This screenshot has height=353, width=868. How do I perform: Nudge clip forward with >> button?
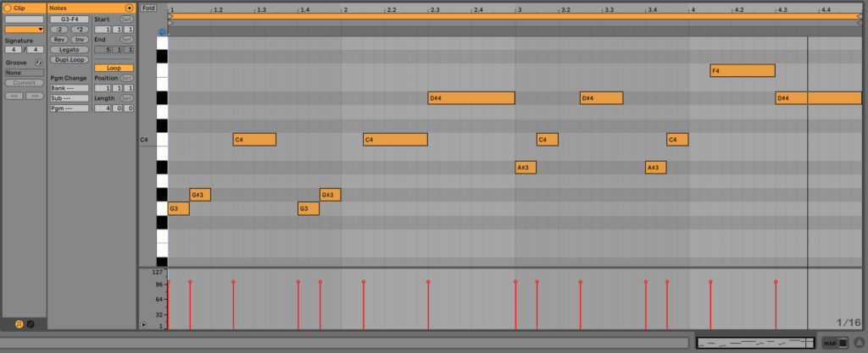click(x=34, y=97)
